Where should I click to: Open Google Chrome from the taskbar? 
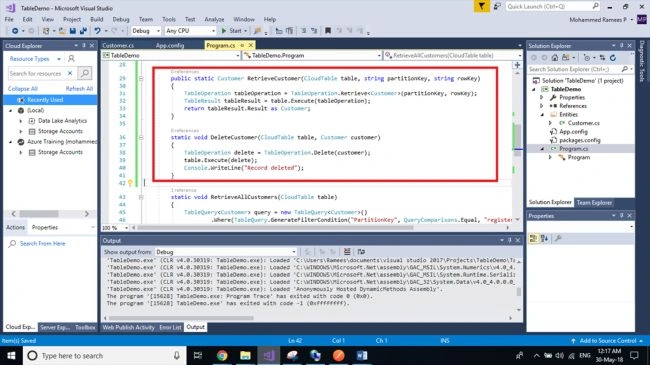[222, 355]
